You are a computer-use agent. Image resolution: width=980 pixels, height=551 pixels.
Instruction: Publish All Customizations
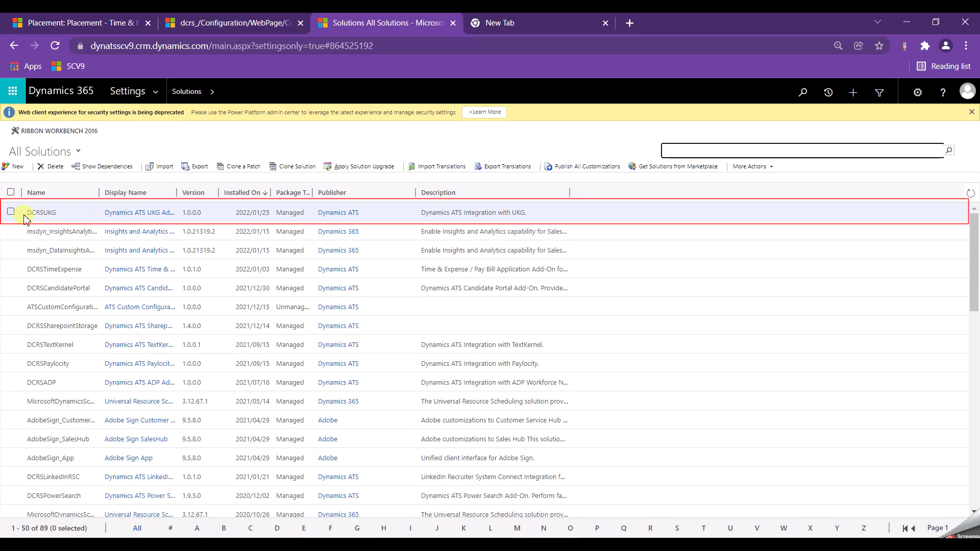point(582,166)
